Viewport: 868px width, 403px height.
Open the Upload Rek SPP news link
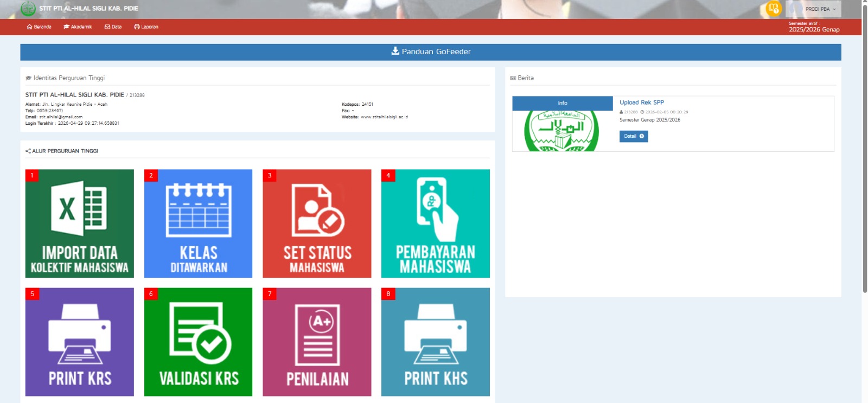point(641,103)
